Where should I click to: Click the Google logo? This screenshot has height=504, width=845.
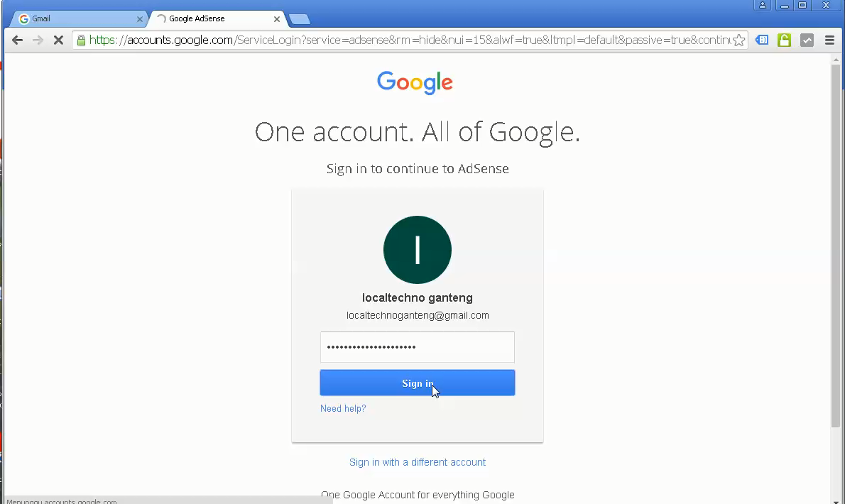[x=415, y=83]
